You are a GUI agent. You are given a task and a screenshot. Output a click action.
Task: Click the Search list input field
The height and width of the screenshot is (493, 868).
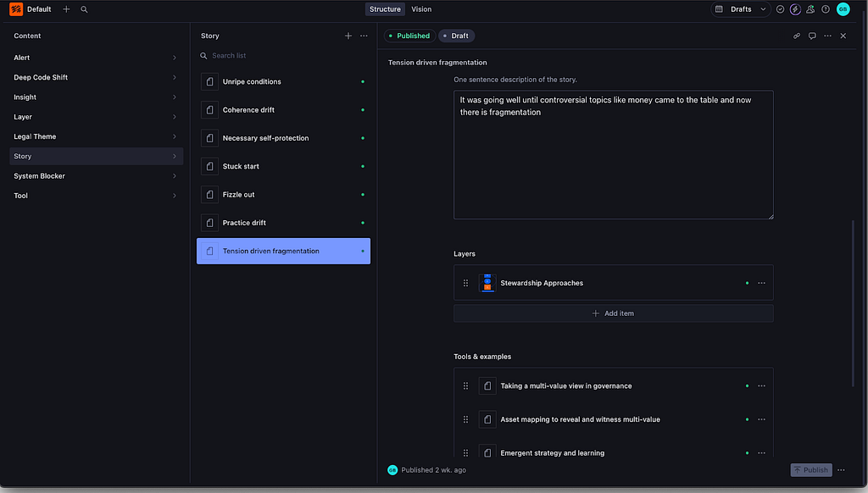pyautogui.click(x=283, y=56)
